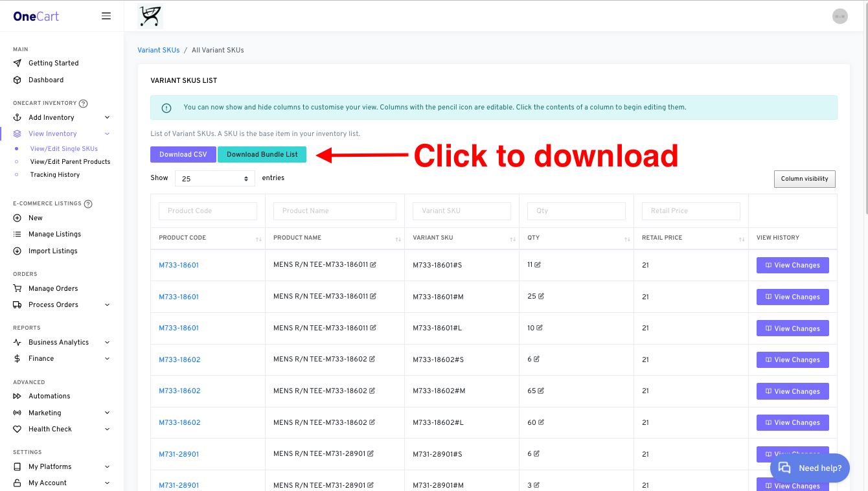Click edit pencil next to quantity 65
The image size is (868, 491).
(x=541, y=391)
